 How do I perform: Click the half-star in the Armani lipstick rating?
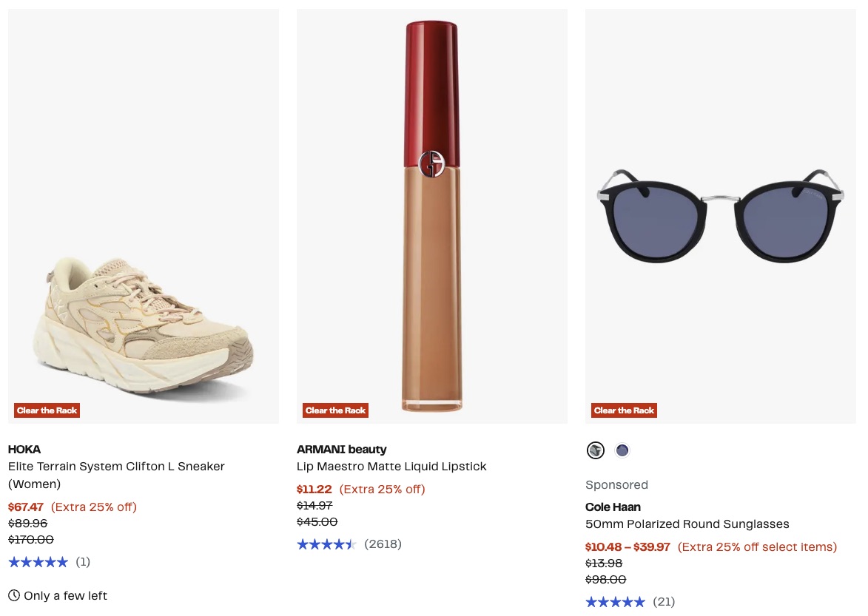tap(351, 544)
